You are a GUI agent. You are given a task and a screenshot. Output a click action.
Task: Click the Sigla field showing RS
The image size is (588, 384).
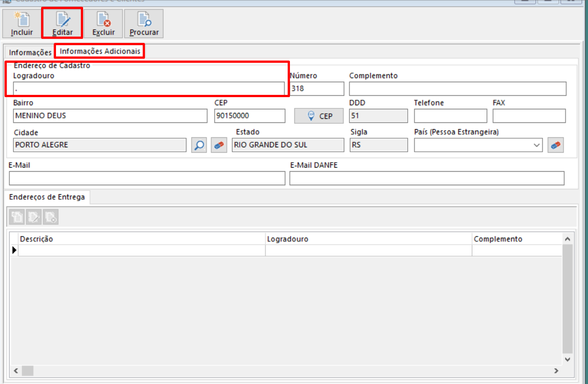click(378, 145)
